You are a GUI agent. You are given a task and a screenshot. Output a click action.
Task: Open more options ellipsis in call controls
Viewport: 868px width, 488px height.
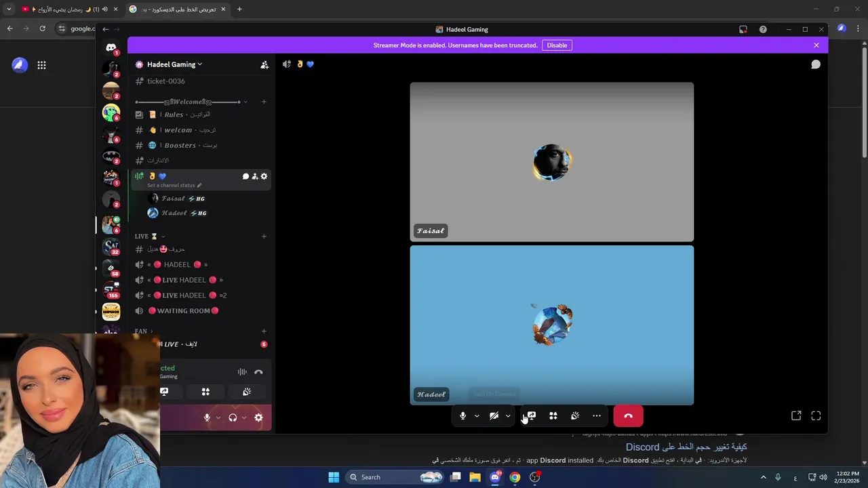point(597,416)
